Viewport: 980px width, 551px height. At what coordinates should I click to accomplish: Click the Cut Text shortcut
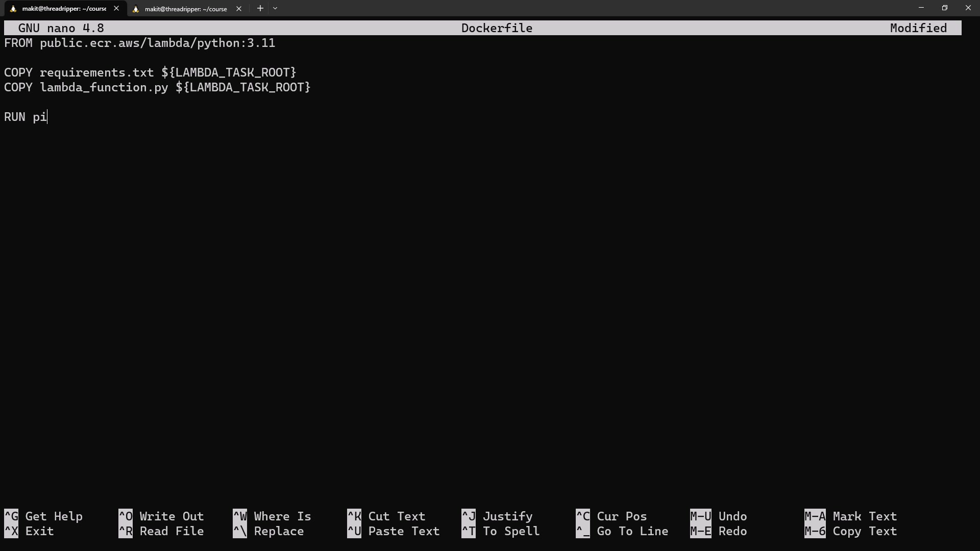pyautogui.click(x=397, y=516)
